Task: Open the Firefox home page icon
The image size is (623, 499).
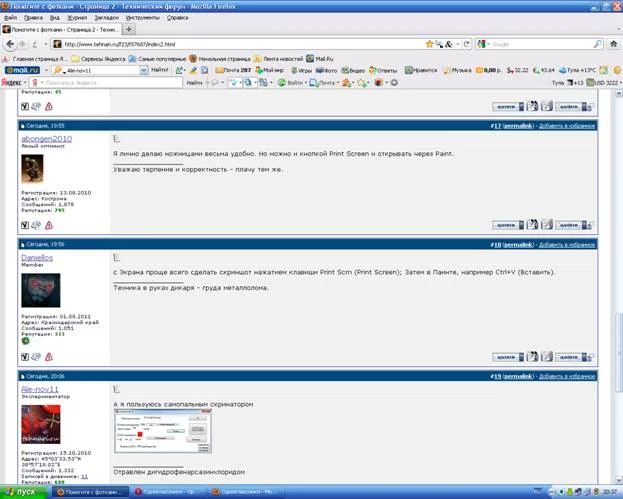Action: (613, 44)
